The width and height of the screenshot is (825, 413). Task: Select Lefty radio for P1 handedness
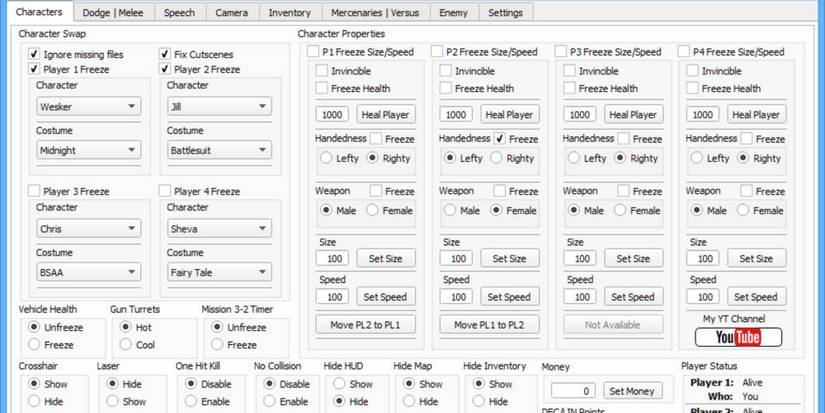[x=326, y=158]
